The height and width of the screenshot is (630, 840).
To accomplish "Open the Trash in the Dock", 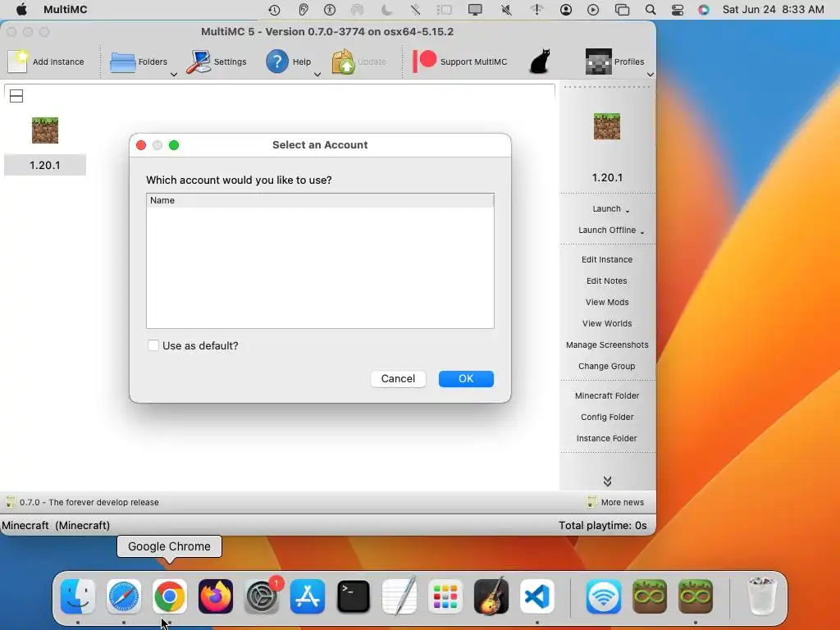I will coord(762,596).
